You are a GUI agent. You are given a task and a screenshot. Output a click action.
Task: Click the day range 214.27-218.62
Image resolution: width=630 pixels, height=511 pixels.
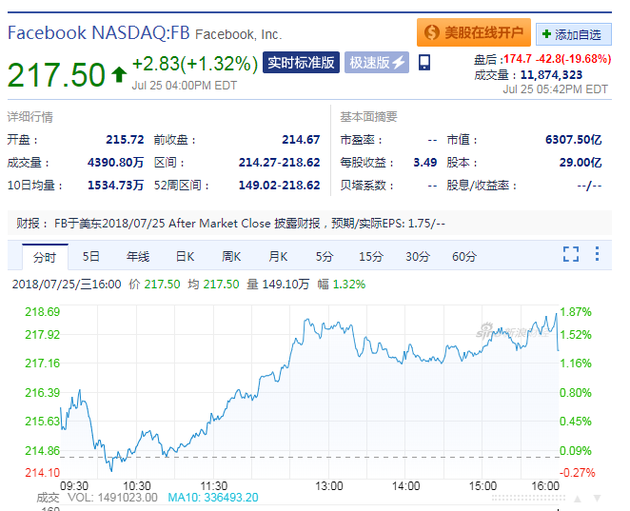[280, 162]
